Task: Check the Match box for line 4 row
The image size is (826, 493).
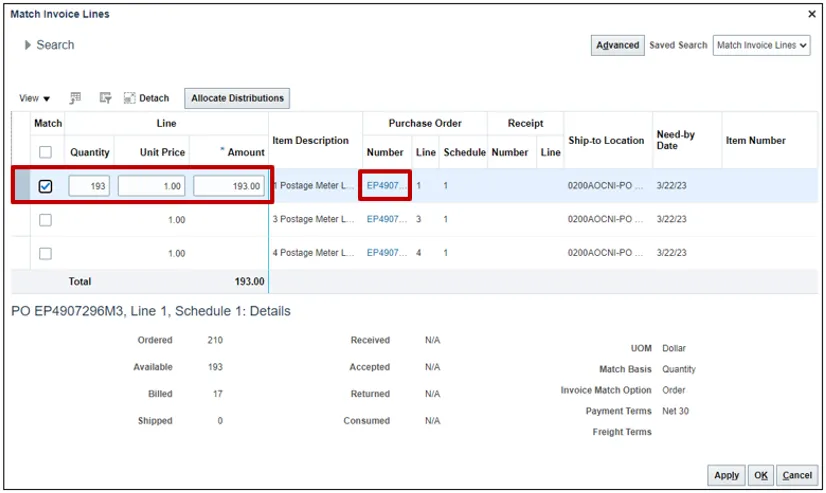Action: (45, 253)
